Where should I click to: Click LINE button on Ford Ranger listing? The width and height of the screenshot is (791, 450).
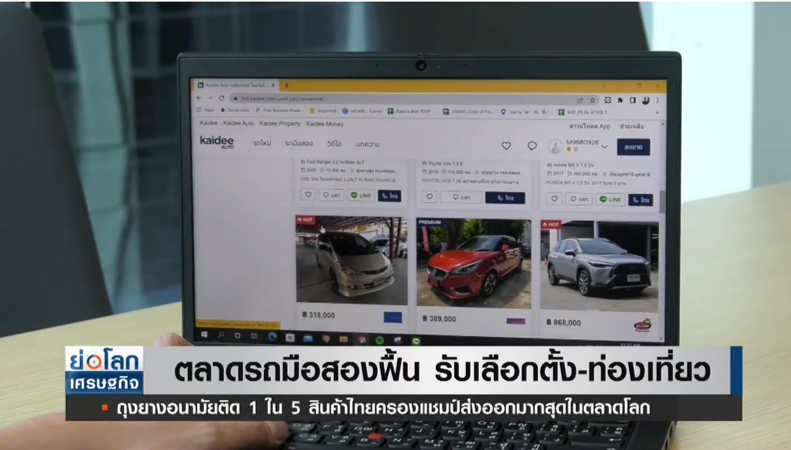click(x=361, y=195)
